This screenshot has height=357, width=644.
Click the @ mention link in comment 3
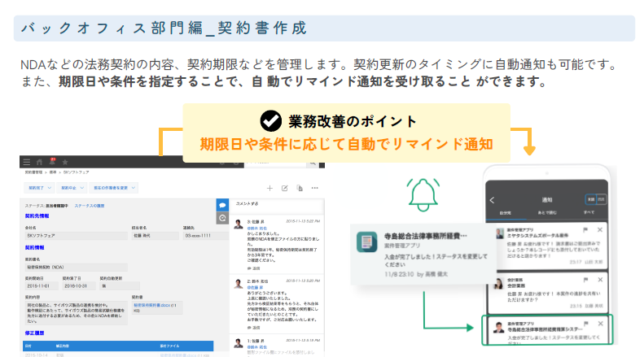tap(257, 229)
